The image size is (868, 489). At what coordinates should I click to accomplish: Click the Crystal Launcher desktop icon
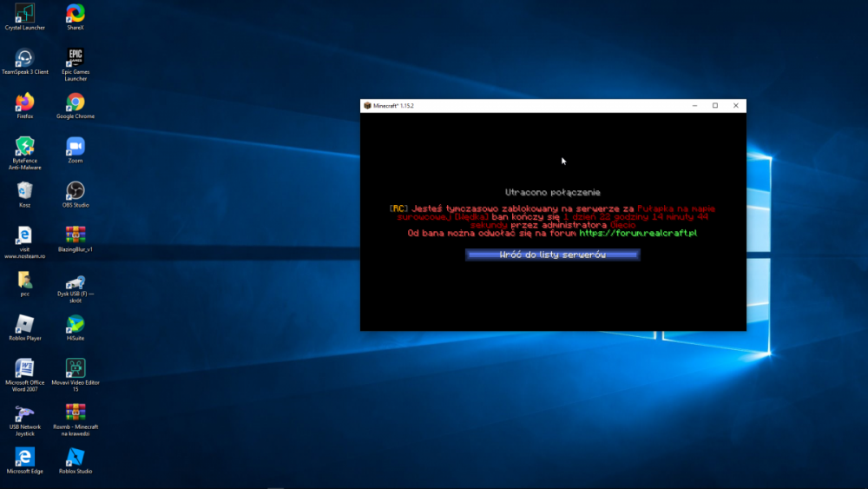pos(25,13)
